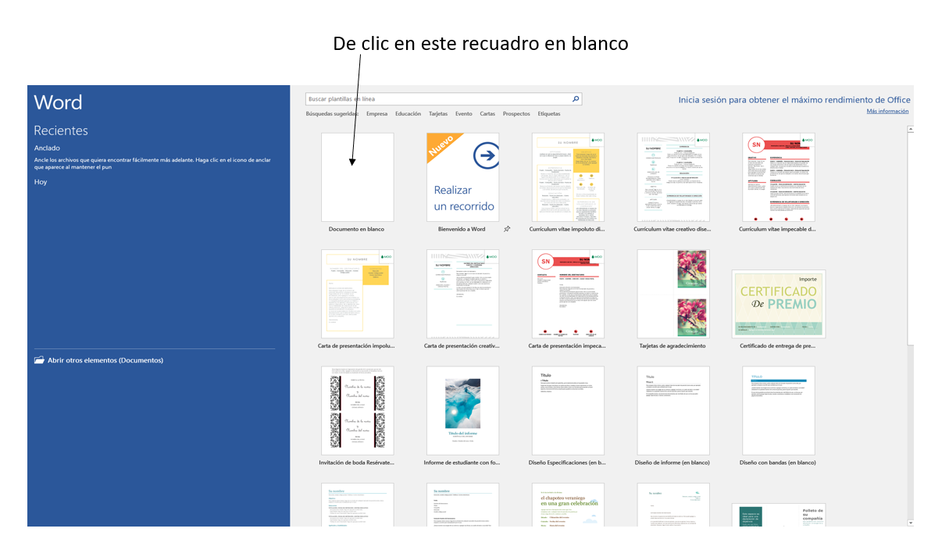
Task: Choose the Carta de presentación creativa template
Action: [462, 294]
